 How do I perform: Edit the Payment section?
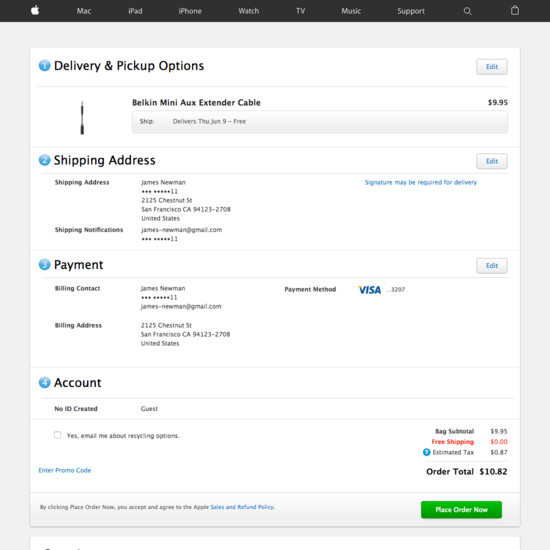[492, 266]
